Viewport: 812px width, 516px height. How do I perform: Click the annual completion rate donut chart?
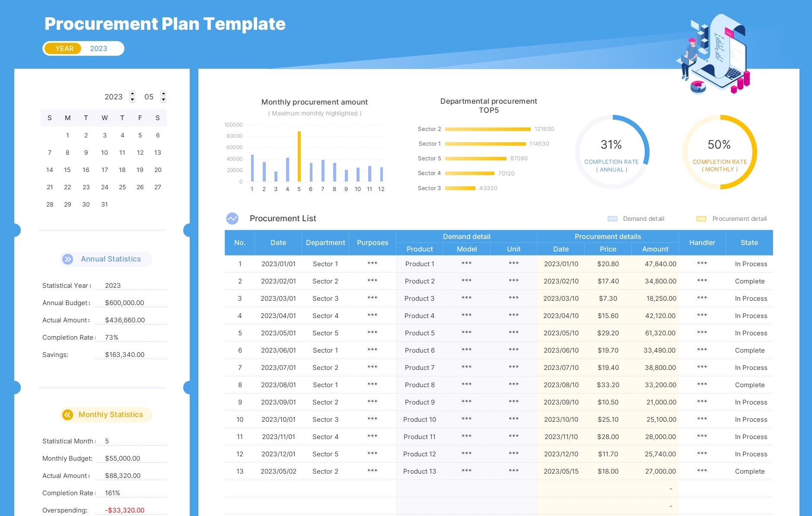[x=611, y=152]
